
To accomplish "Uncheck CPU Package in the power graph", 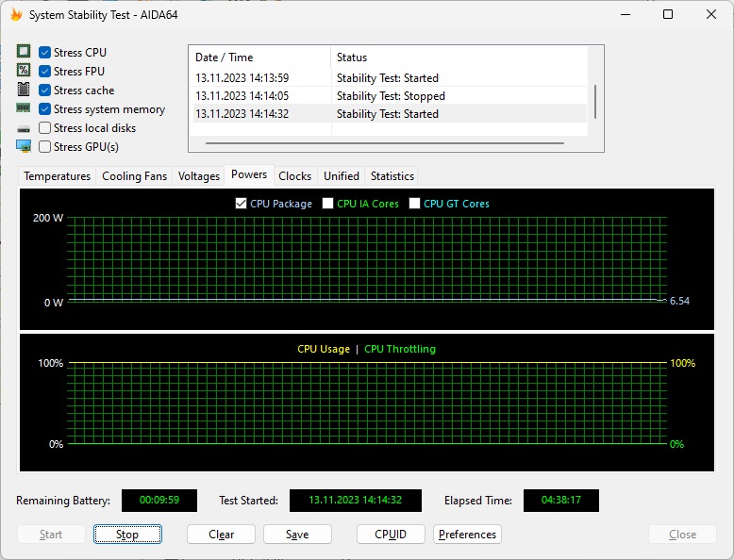I will point(241,204).
